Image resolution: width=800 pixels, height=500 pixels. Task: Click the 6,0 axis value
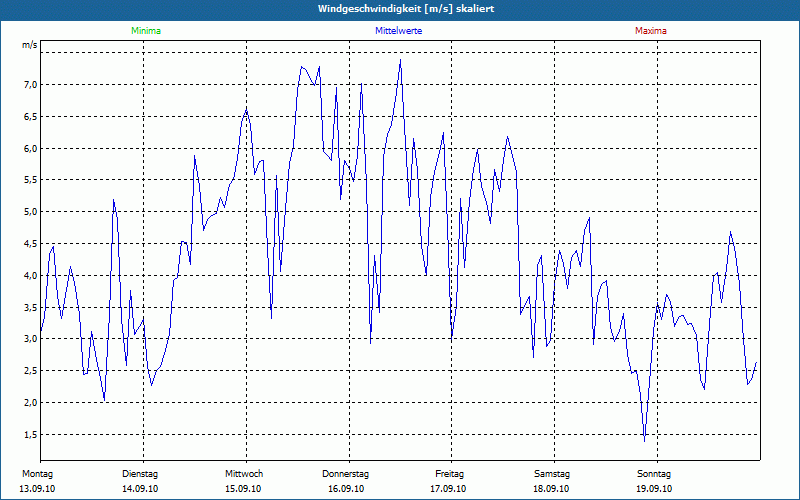point(31,149)
